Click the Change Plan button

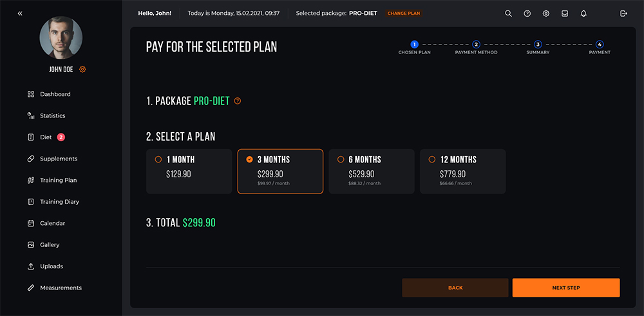tap(404, 13)
